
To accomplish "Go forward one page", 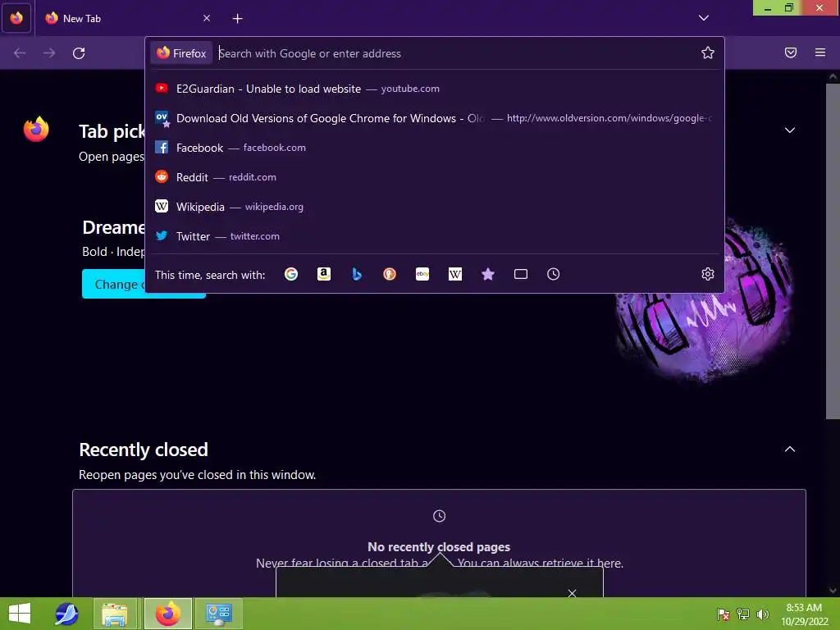I will (x=49, y=53).
